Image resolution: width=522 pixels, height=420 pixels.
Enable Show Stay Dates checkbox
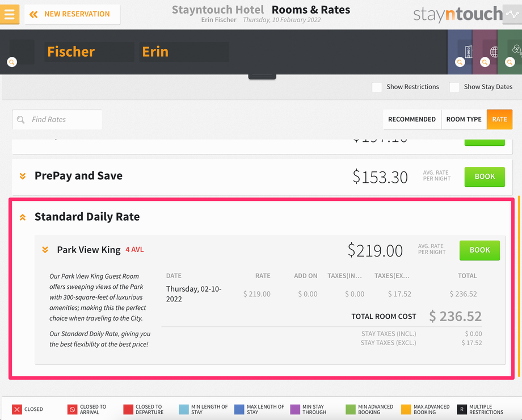454,87
